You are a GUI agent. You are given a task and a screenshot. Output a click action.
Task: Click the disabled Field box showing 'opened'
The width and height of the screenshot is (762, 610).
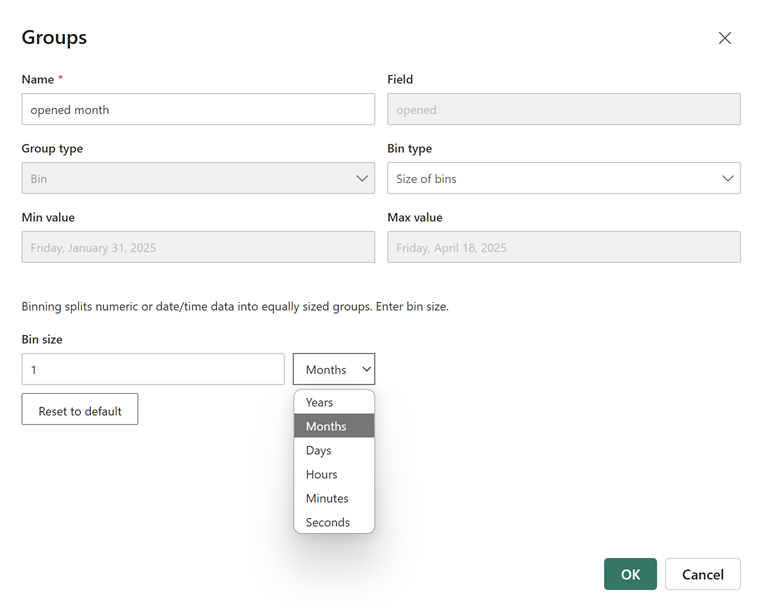(x=563, y=110)
